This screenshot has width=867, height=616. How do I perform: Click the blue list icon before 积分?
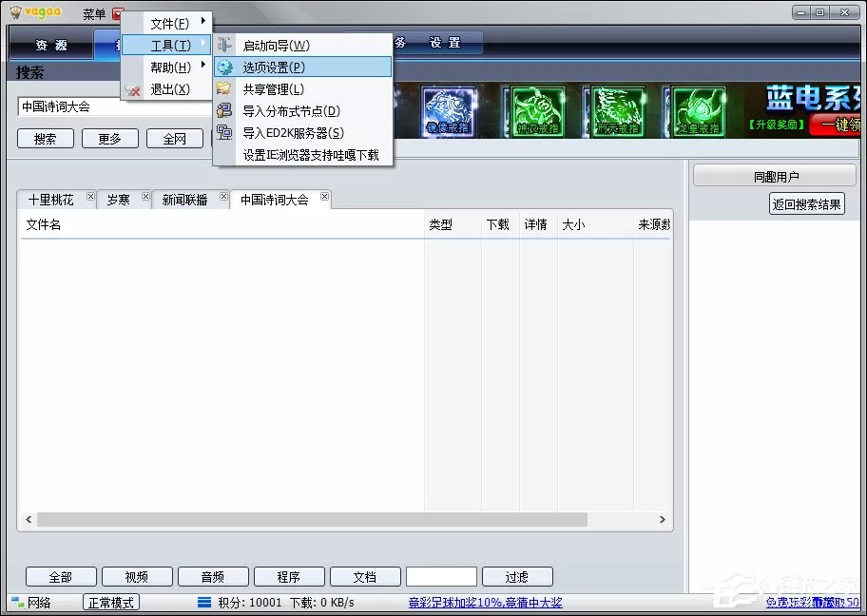tap(204, 602)
